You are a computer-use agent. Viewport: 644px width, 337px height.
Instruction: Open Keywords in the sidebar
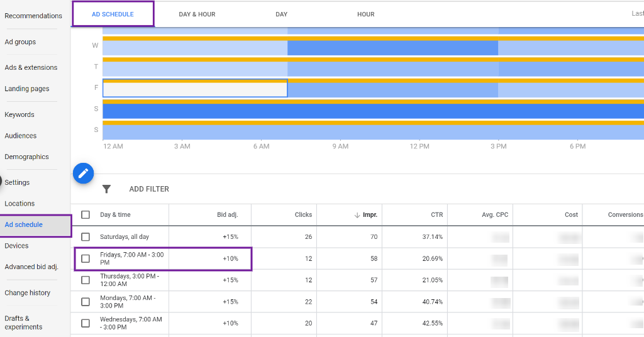(x=19, y=114)
